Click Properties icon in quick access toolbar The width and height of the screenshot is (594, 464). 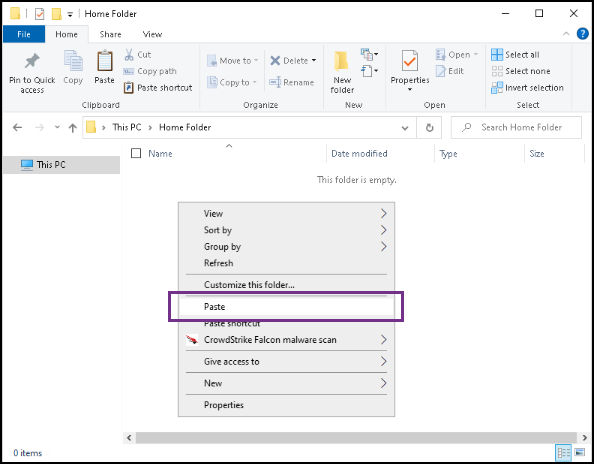(39, 14)
